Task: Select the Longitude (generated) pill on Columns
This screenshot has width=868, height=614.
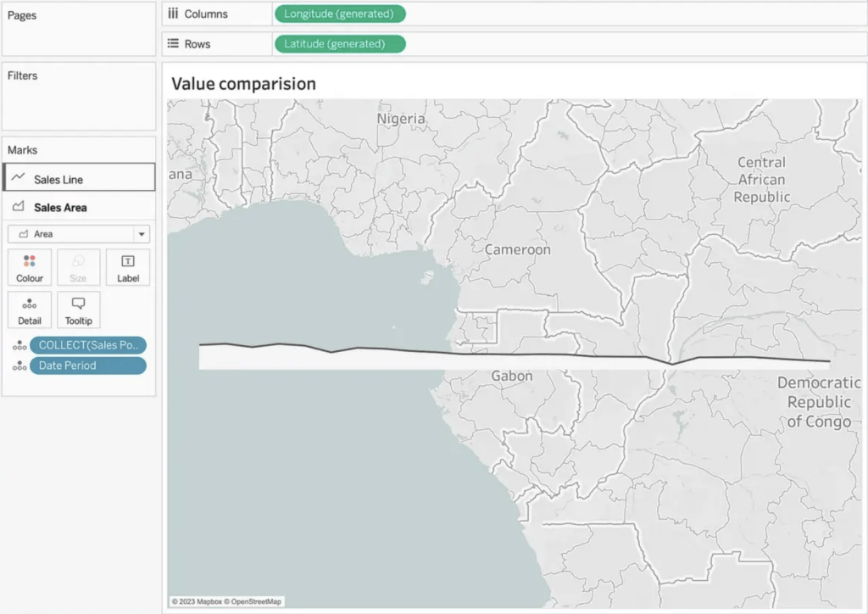Action: click(339, 14)
